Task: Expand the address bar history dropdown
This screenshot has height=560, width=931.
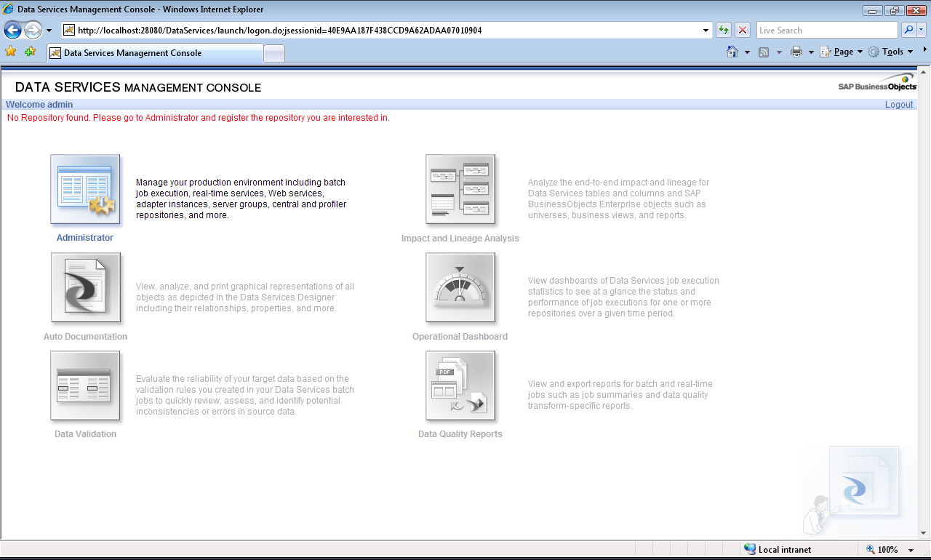Action: coord(706,31)
